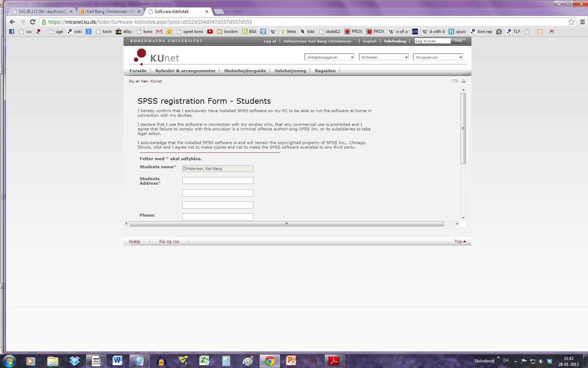
Task: Click the Søg KUnet search field
Action: click(x=432, y=41)
